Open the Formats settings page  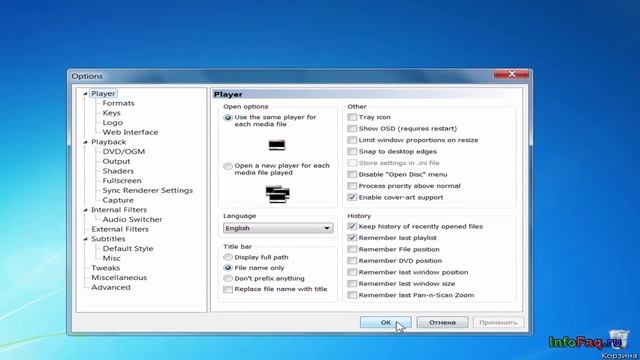tap(118, 103)
